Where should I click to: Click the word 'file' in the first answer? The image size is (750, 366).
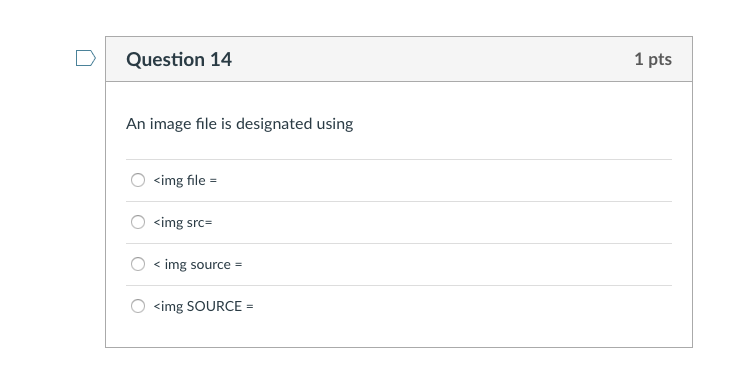point(196,180)
